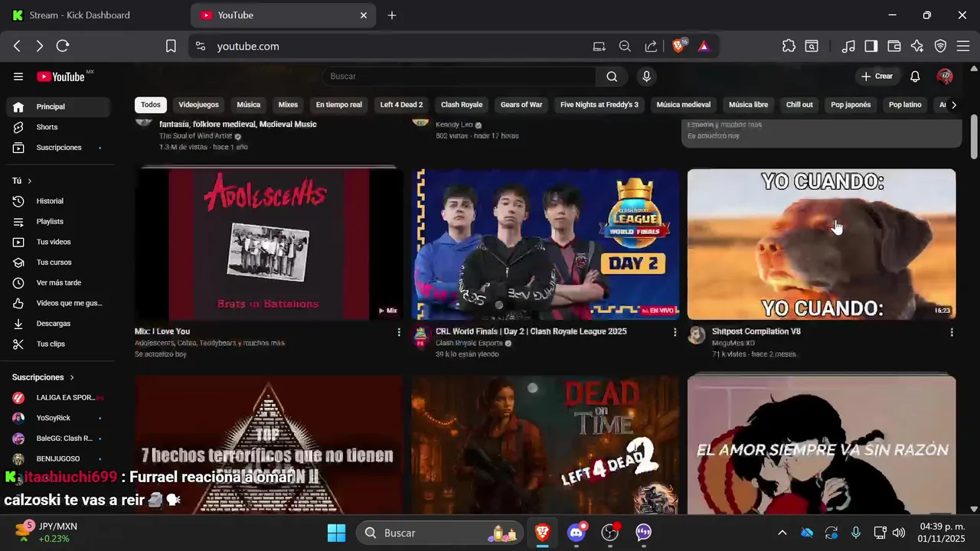This screenshot has height=551, width=980.
Task: Toggle the browser sidebar panel
Action: click(x=871, y=46)
